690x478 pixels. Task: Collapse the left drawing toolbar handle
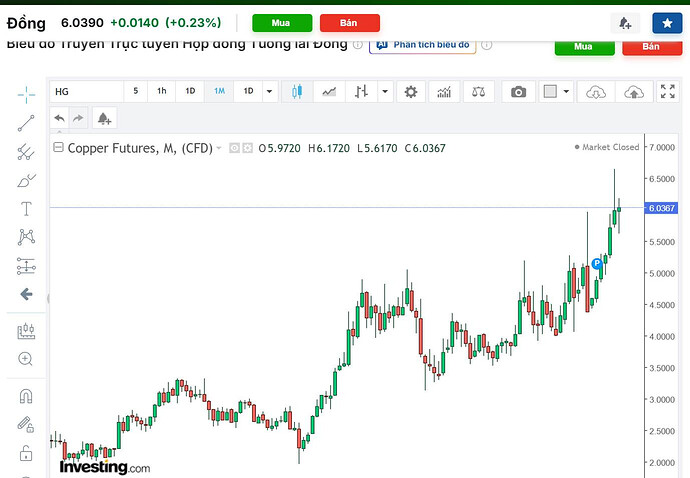(x=48, y=299)
